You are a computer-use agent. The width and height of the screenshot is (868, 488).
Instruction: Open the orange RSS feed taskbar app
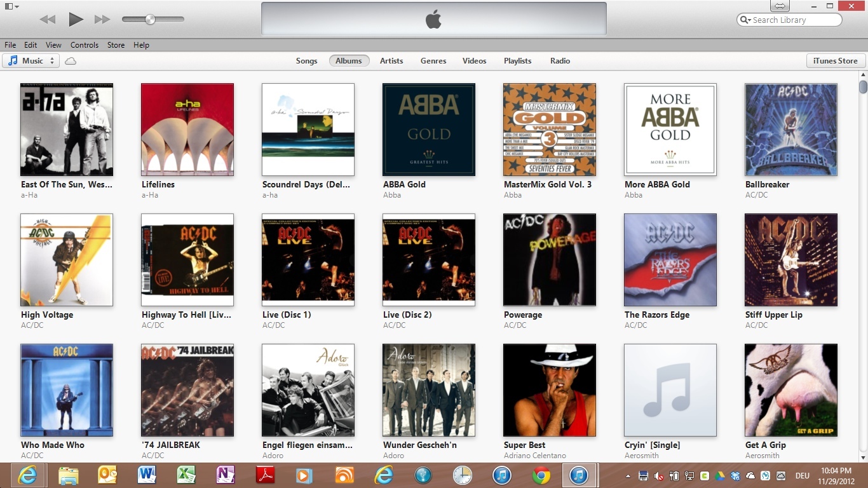pyautogui.click(x=344, y=475)
